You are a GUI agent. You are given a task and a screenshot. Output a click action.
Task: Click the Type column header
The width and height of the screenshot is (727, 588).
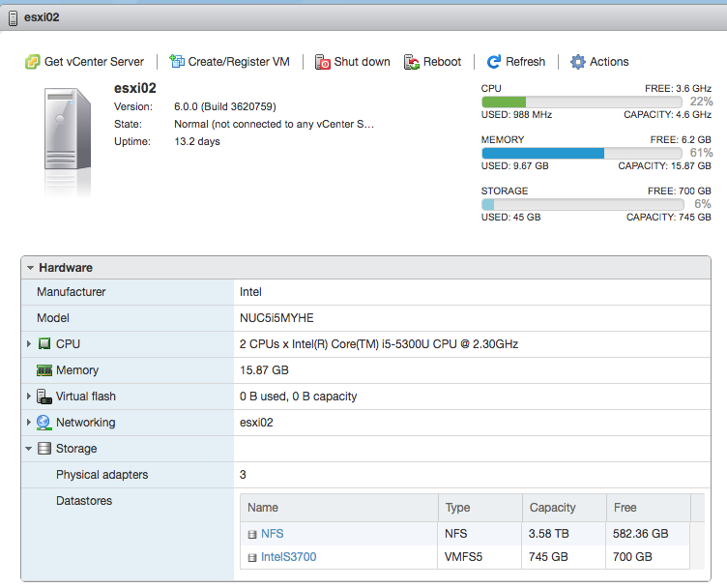click(x=458, y=508)
